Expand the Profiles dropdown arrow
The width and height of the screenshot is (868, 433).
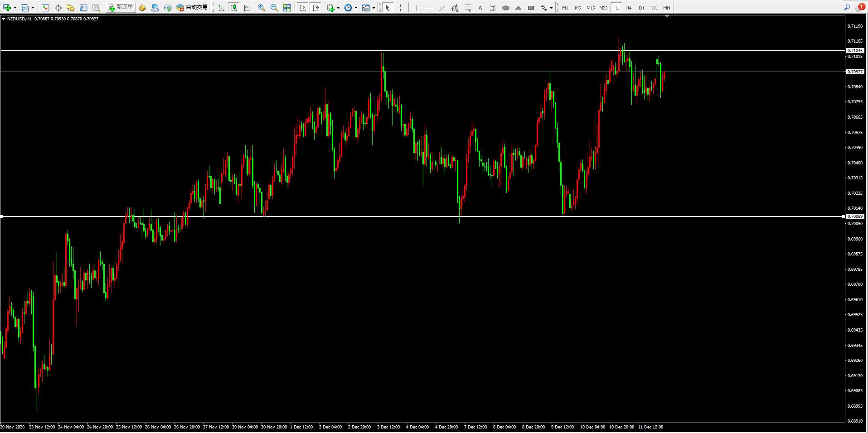[33, 8]
